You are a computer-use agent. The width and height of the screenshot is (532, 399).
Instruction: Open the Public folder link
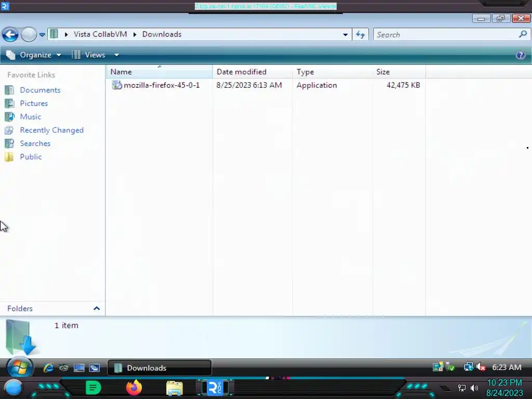click(31, 157)
